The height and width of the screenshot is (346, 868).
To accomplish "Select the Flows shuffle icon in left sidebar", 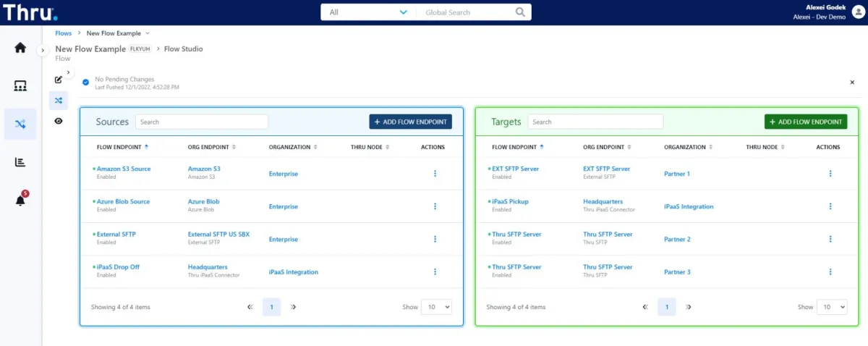I will coord(20,124).
